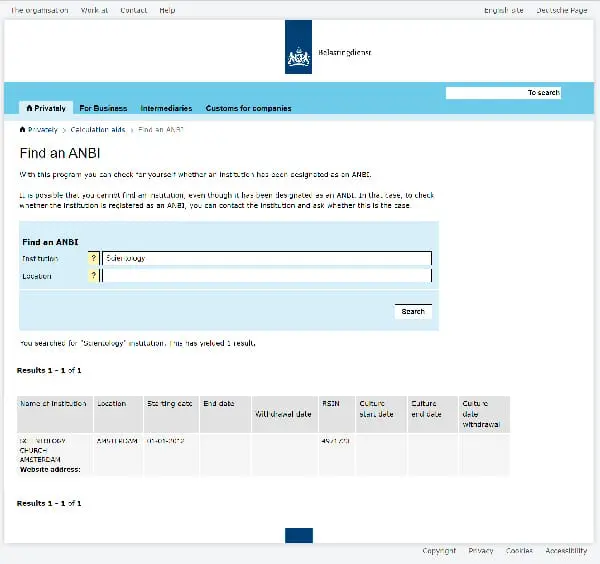The width and height of the screenshot is (600, 564).
Task: Click the Calculation aids breadcrumb link
Action: point(97,130)
